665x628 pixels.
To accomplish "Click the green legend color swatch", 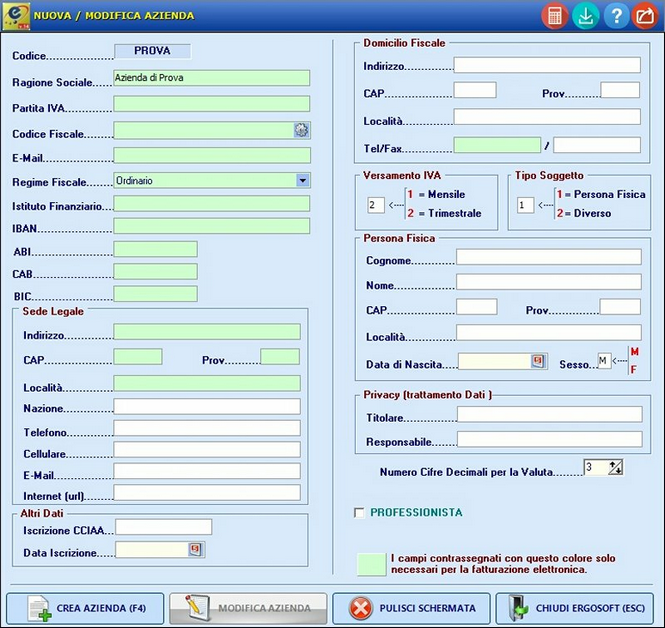I will 372,564.
